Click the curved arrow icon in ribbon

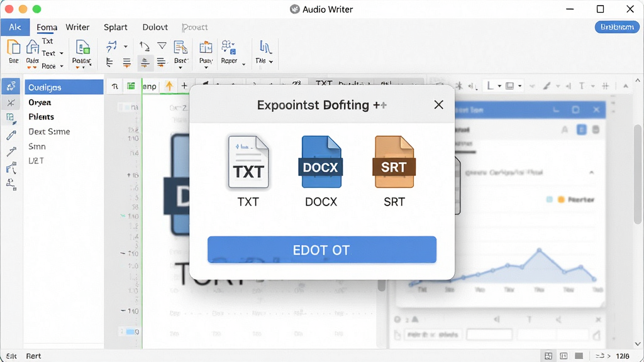(x=144, y=46)
